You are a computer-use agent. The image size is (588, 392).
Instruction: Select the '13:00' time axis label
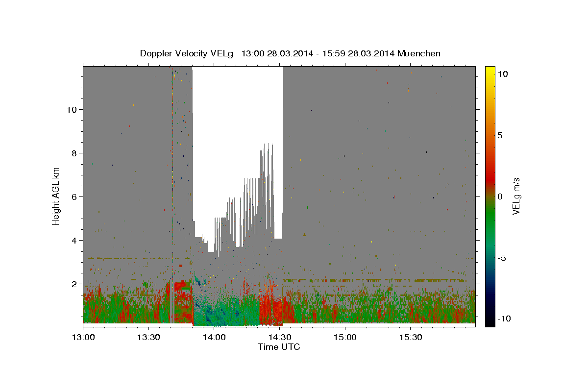click(83, 337)
